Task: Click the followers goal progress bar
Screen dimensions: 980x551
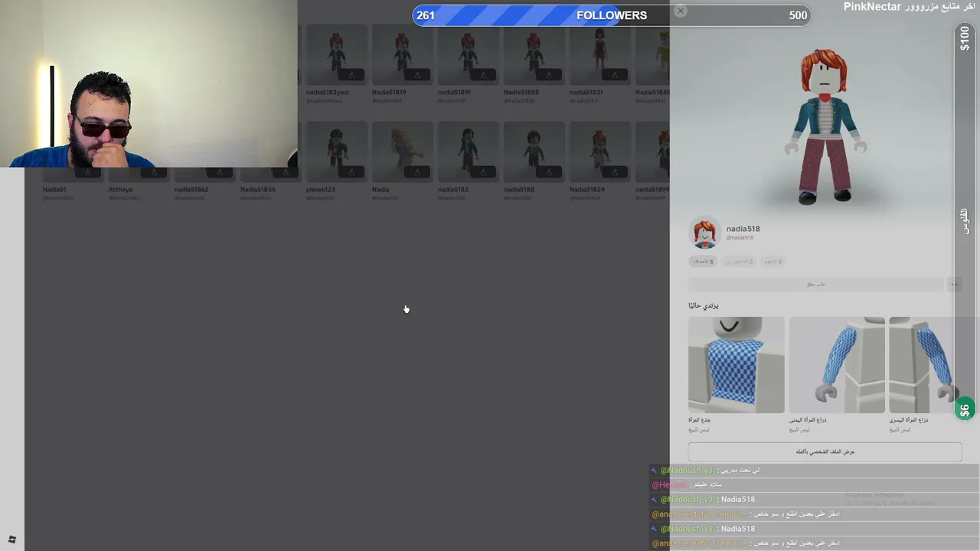Action: pyautogui.click(x=611, y=15)
